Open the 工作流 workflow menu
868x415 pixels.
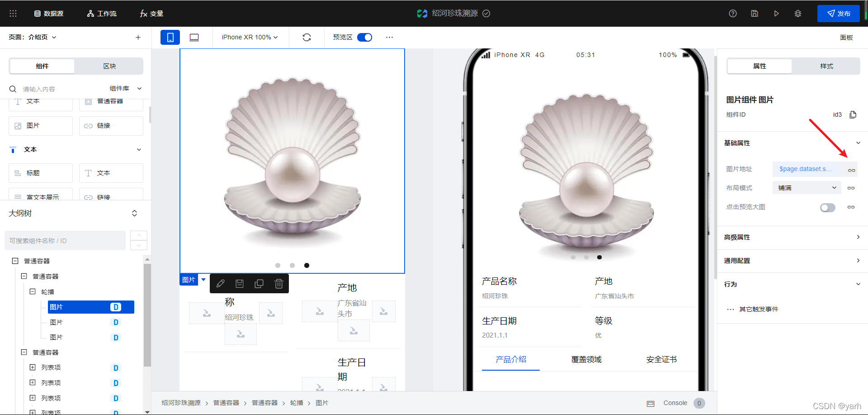[102, 14]
